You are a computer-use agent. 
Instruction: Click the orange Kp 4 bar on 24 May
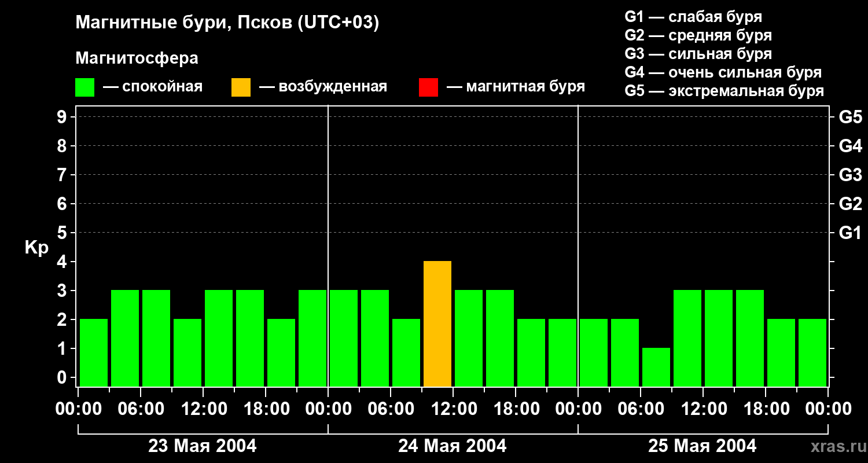click(x=437, y=324)
